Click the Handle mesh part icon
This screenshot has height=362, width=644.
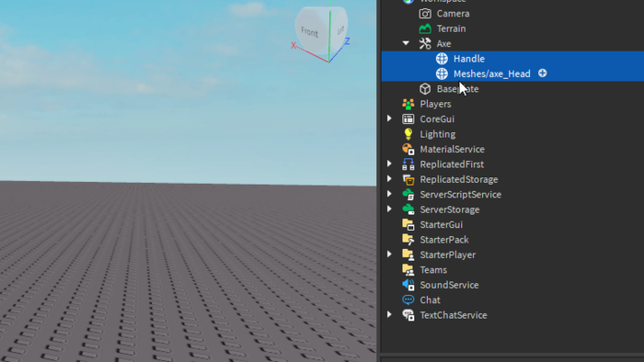pyautogui.click(x=442, y=59)
